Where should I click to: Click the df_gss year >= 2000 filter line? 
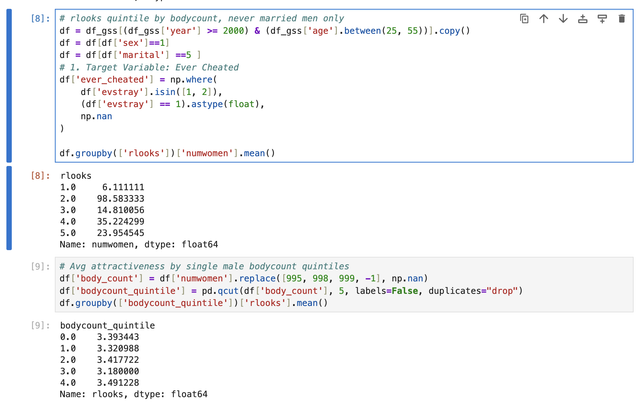(265, 31)
